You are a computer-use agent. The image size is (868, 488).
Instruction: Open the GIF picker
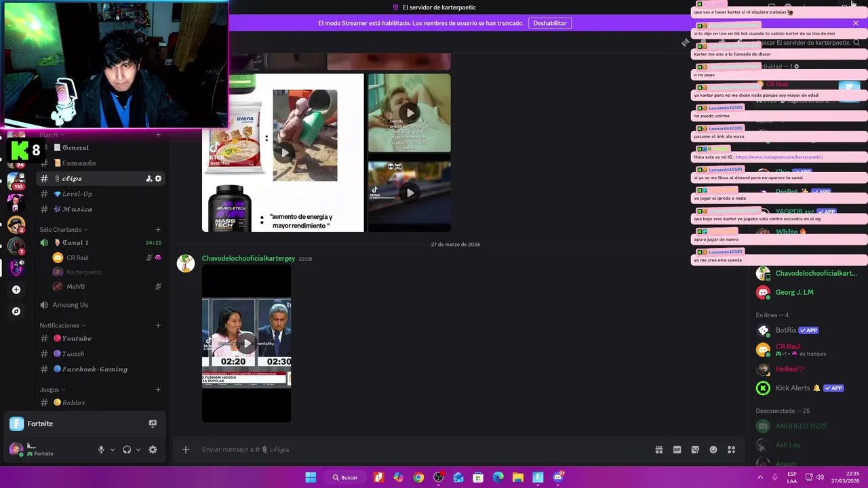(677, 449)
